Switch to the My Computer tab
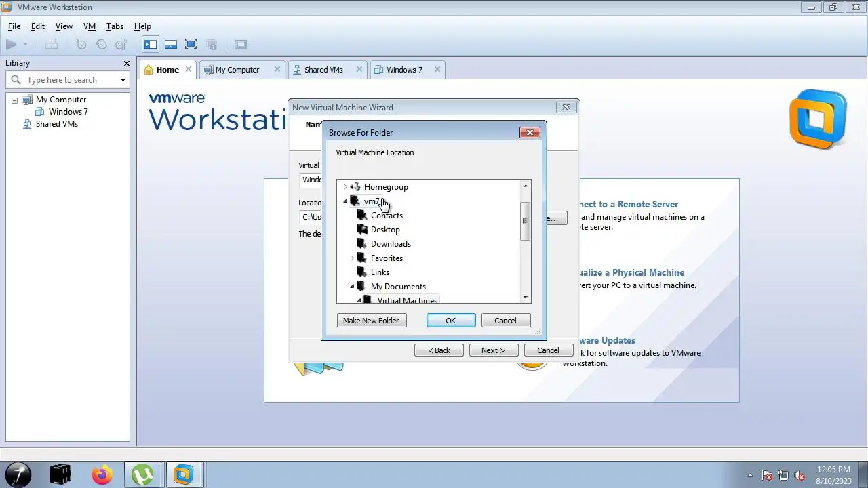The height and width of the screenshot is (488, 868). click(237, 70)
